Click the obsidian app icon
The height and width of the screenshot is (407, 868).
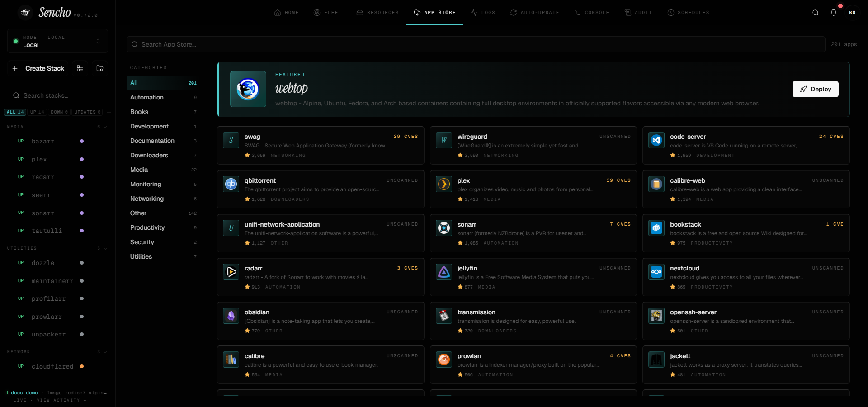click(x=231, y=316)
